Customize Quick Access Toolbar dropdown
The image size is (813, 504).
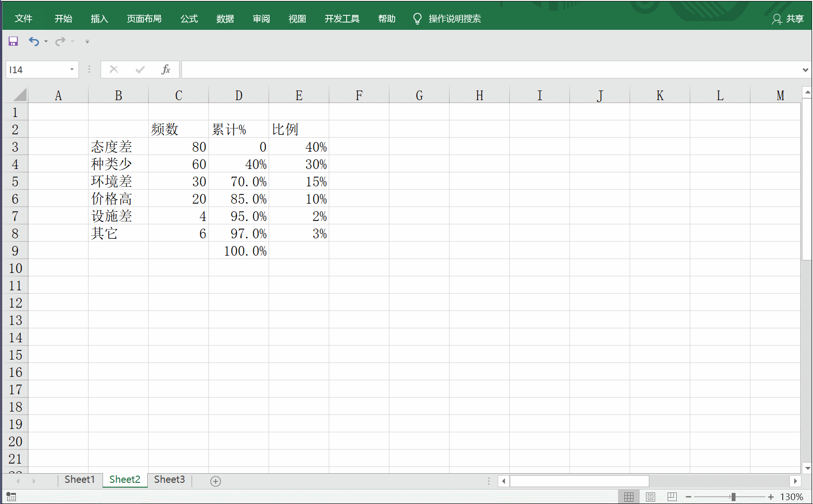pyautogui.click(x=87, y=41)
